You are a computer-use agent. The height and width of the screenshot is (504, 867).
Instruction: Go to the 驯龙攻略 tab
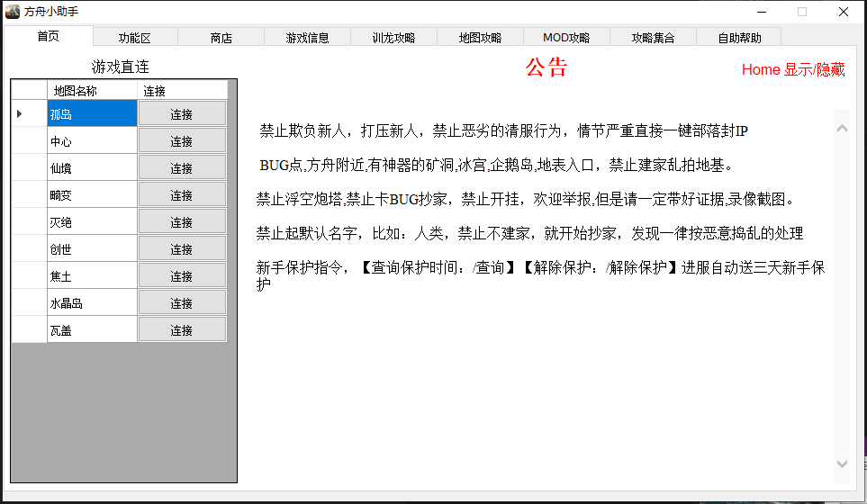pyautogui.click(x=393, y=38)
